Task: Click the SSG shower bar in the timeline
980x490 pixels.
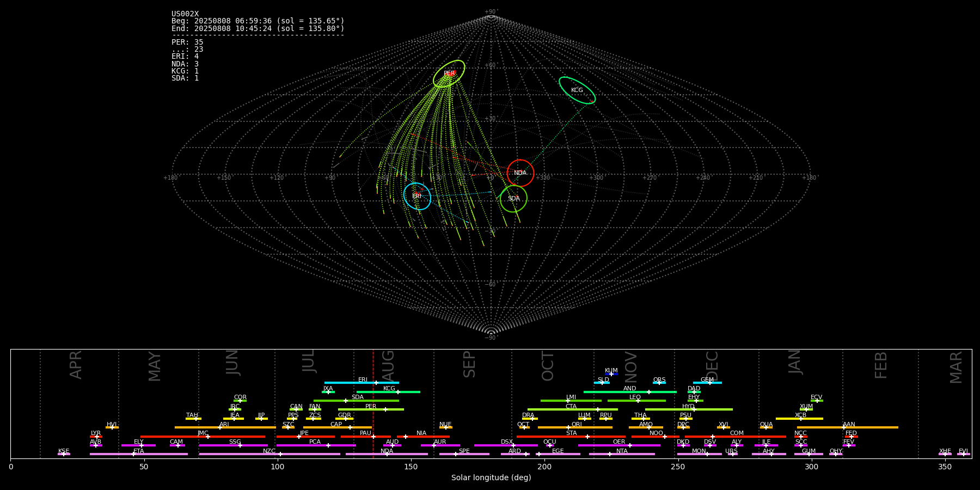Action: (x=233, y=445)
